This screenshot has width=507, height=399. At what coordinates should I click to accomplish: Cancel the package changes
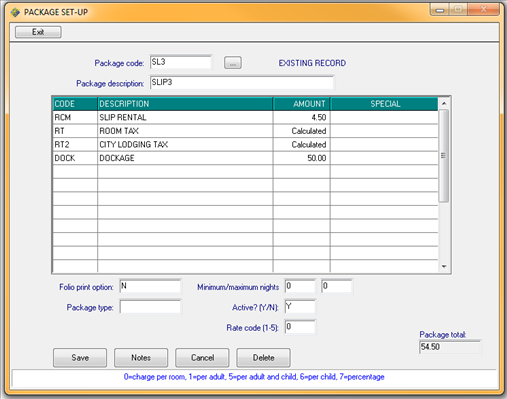[202, 358]
